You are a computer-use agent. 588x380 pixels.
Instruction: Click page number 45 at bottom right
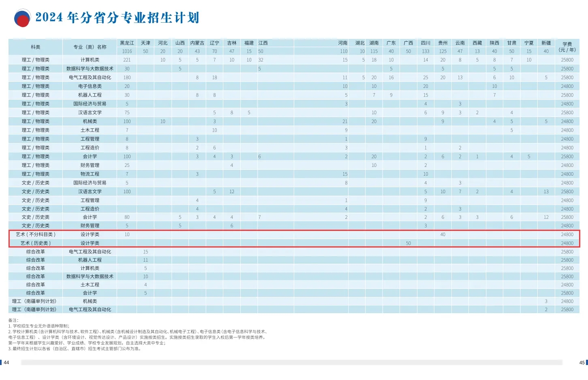tap(582, 363)
